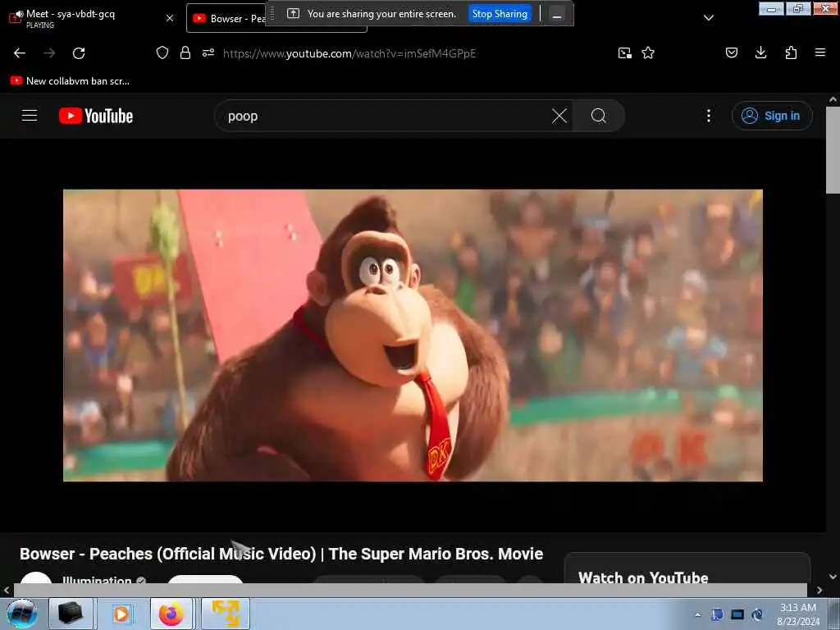840x630 pixels.
Task: Open the Windows Start menu orb
Action: click(22, 614)
